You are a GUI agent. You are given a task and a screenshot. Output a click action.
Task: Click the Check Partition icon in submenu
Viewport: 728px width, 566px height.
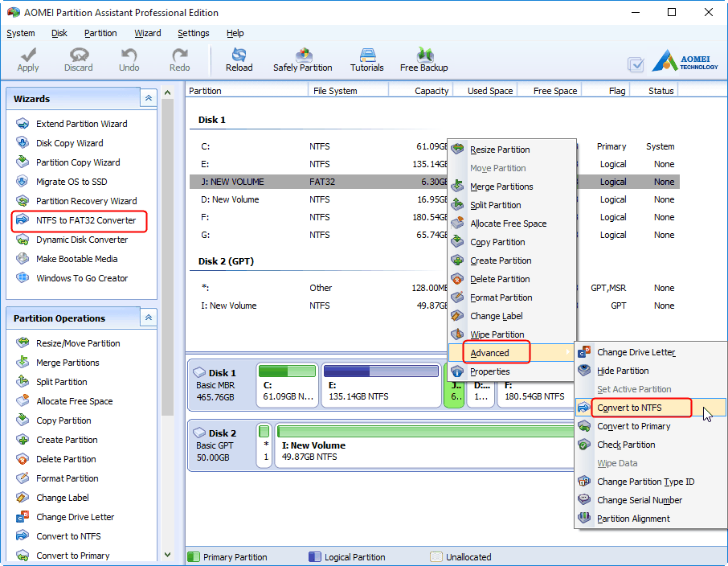(x=584, y=445)
